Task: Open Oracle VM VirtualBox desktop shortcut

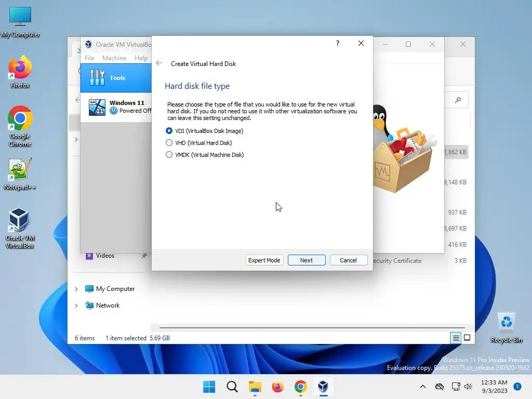Action: pyautogui.click(x=19, y=229)
